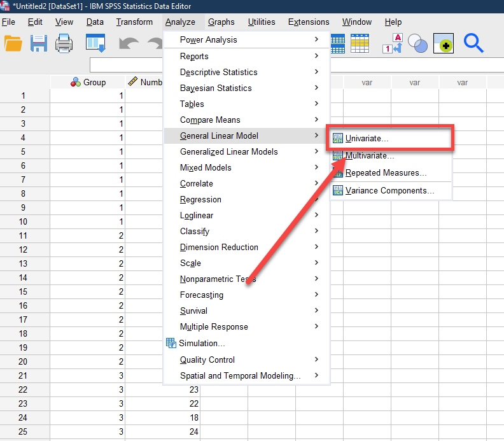Expand the Forecasting submenu

pyautogui.click(x=247, y=295)
